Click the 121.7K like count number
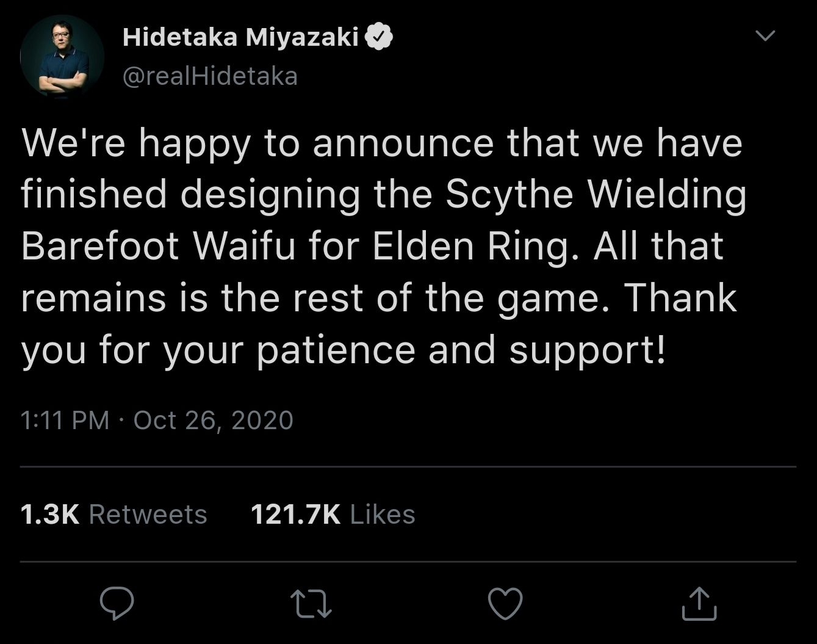Image resolution: width=817 pixels, height=644 pixels. pyautogui.click(x=295, y=514)
